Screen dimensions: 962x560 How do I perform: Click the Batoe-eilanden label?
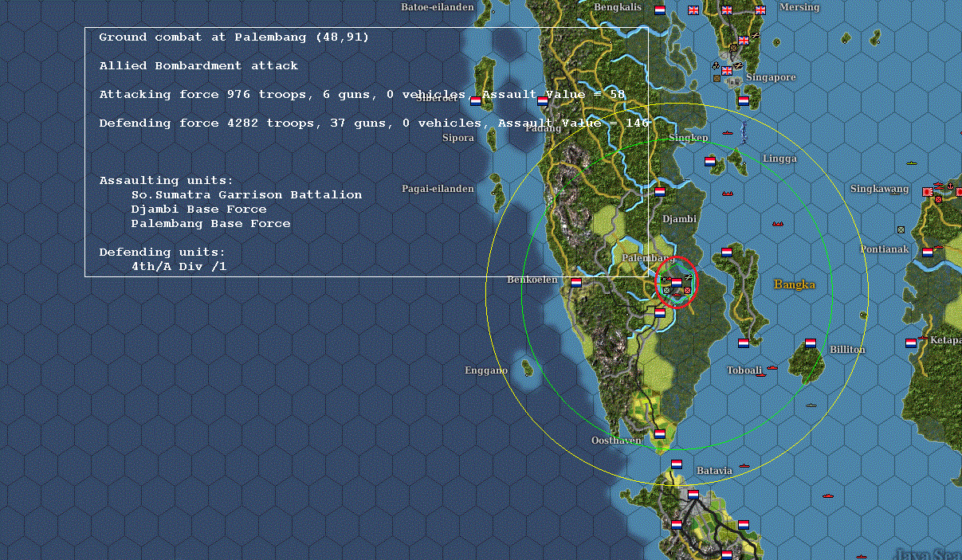point(437,7)
